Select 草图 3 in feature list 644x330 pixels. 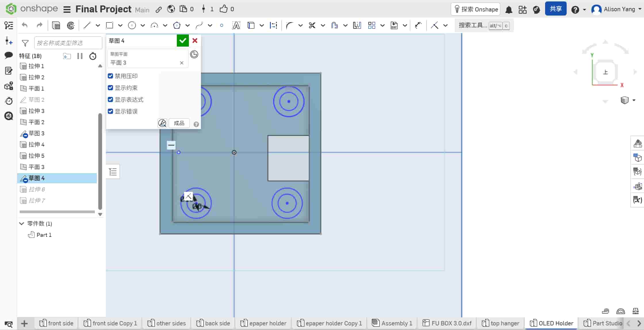pyautogui.click(x=57, y=133)
